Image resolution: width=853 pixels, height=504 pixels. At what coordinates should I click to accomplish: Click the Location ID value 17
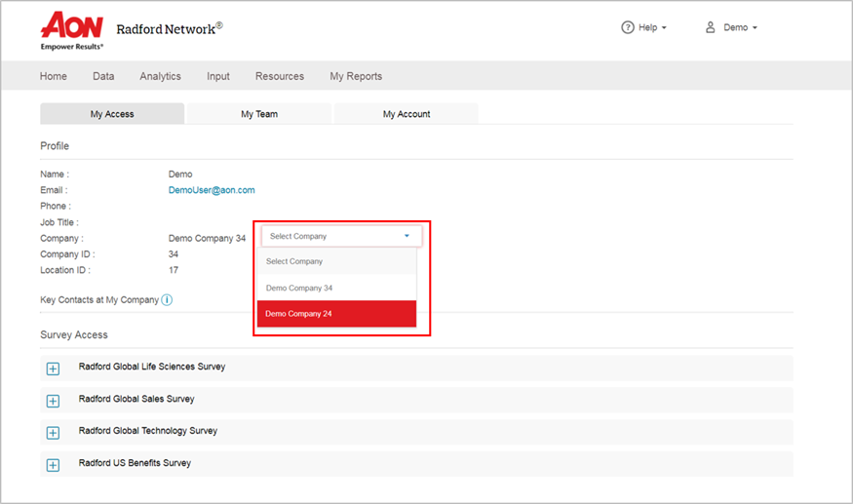point(174,270)
